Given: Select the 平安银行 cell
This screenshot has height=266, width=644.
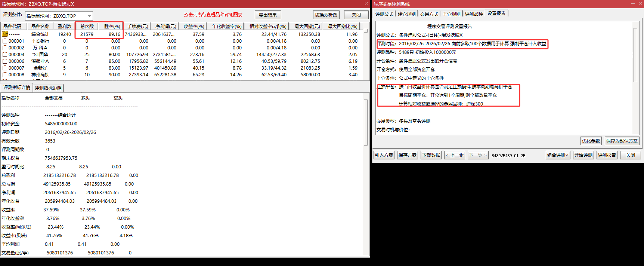Looking at the screenshot, I should click(x=40, y=41).
